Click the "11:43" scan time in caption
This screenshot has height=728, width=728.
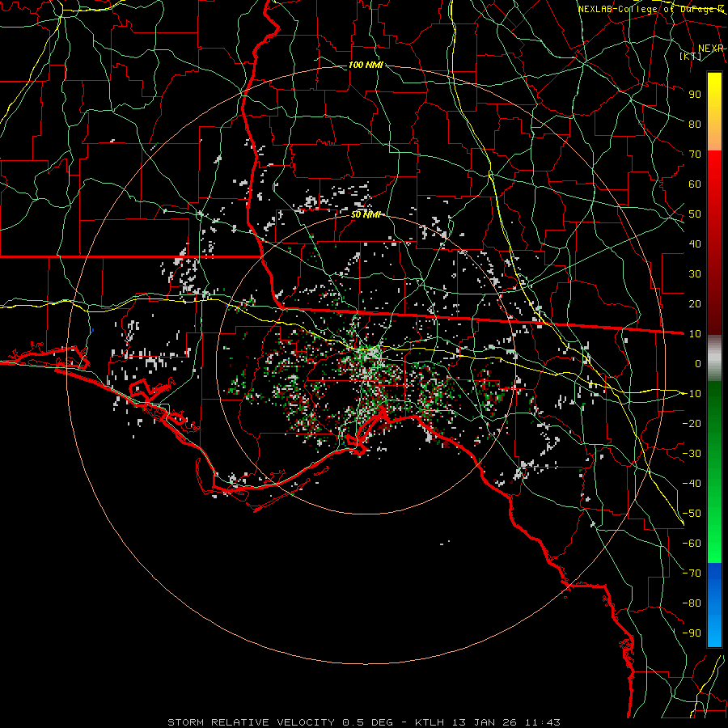point(543,722)
